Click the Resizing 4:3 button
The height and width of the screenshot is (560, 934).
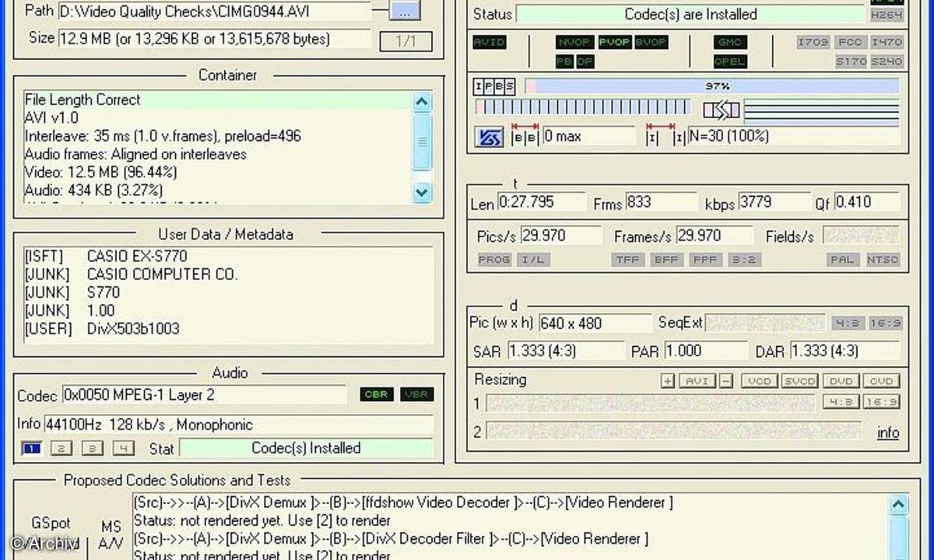[841, 401]
